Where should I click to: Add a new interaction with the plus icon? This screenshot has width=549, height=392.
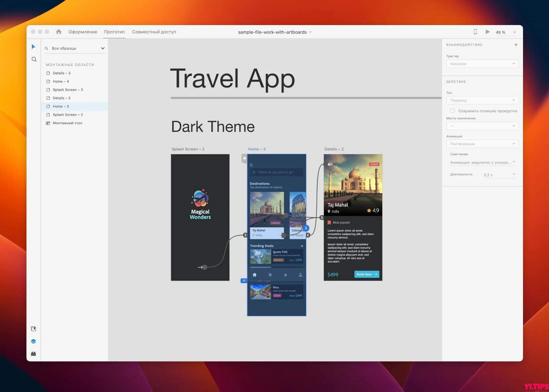pyautogui.click(x=516, y=45)
